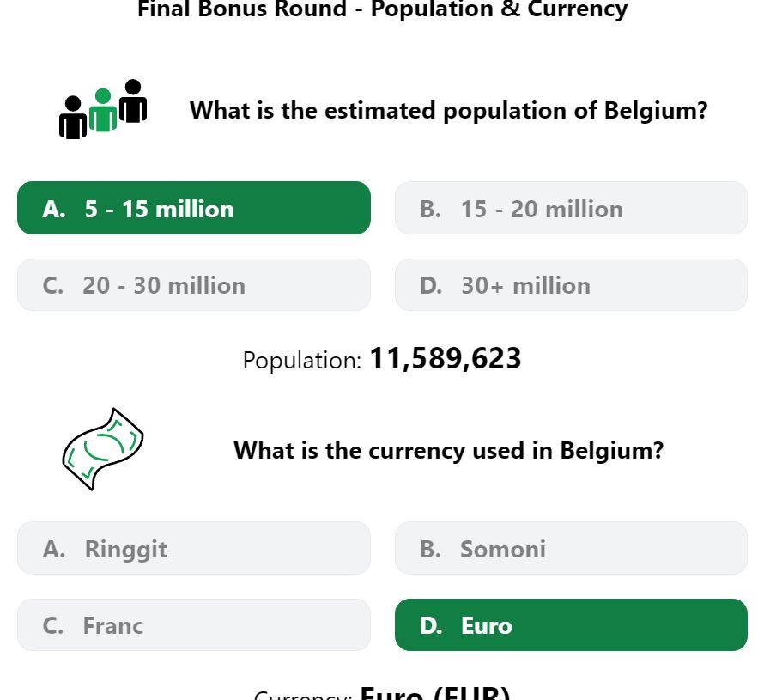This screenshot has height=700, width=764.
Task: Pick the Somoni currency option
Action: coord(571,548)
